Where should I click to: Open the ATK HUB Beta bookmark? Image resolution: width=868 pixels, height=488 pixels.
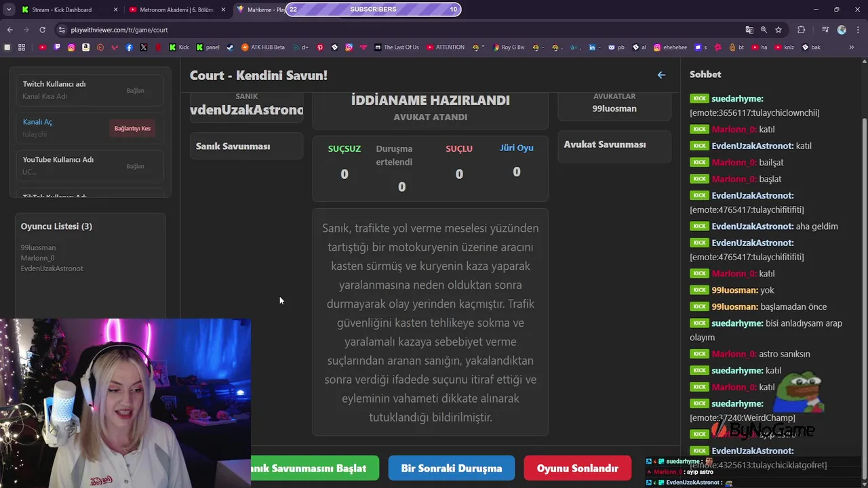pos(263,47)
